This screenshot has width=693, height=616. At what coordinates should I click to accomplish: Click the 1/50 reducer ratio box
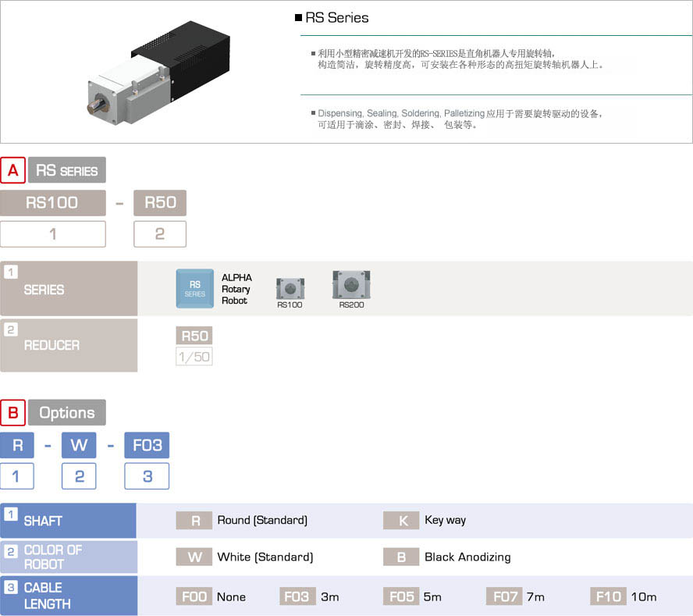pos(194,357)
